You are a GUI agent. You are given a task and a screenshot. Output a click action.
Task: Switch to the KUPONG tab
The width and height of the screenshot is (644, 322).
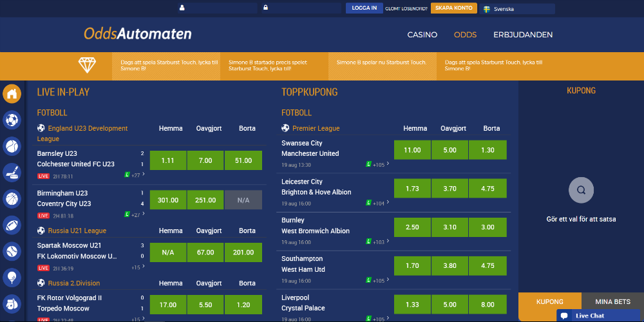click(x=550, y=302)
